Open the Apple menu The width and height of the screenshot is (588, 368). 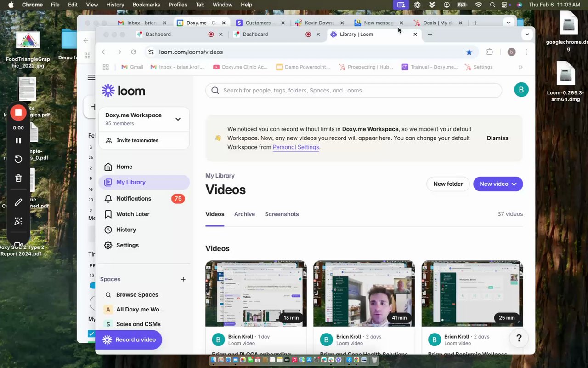(11, 5)
